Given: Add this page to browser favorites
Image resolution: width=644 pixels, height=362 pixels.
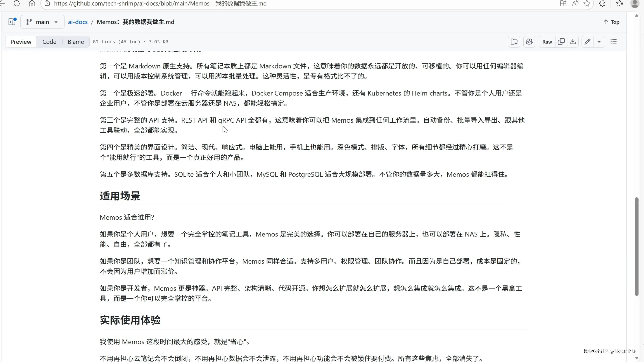Looking at the screenshot, I should 587,4.
